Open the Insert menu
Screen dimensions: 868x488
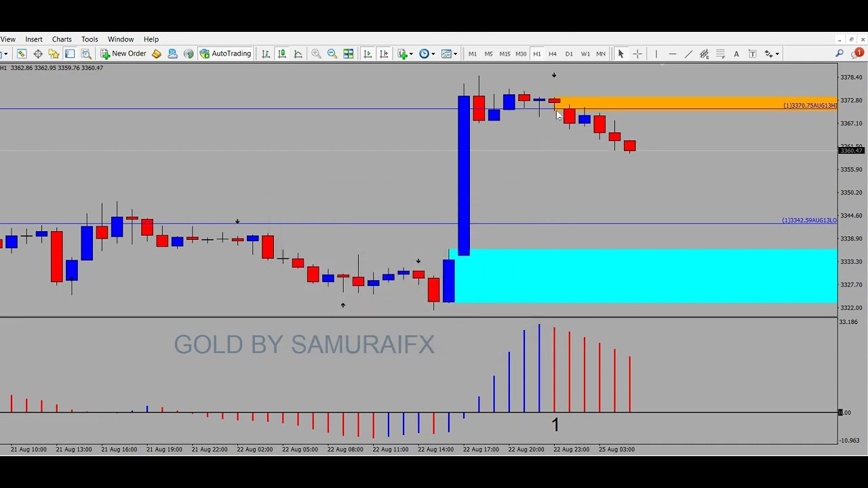coord(34,39)
